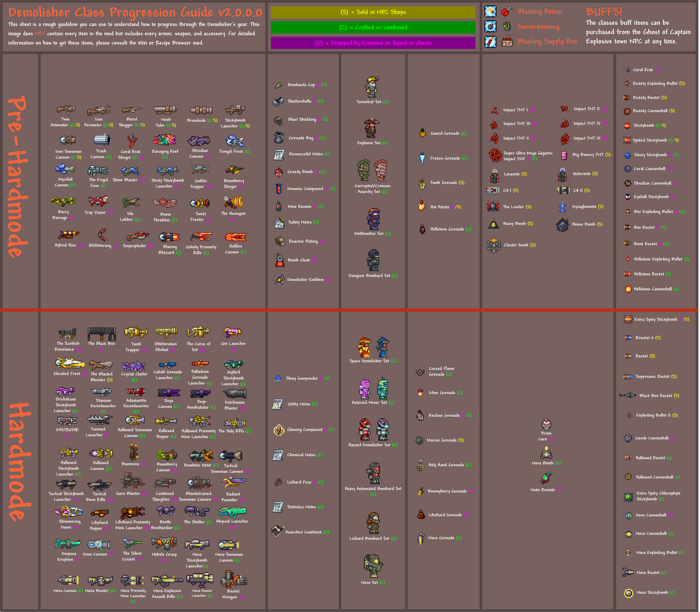Select the Lihzahrd Fuse accessory icon
Image resolution: width=700 pixels, height=612 pixels.
tap(278, 482)
